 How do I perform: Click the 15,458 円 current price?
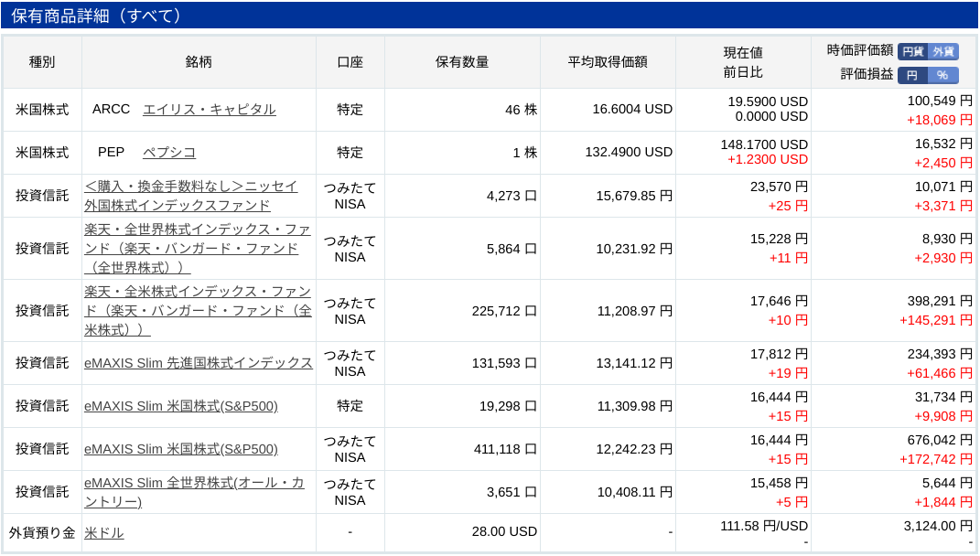pos(780,484)
